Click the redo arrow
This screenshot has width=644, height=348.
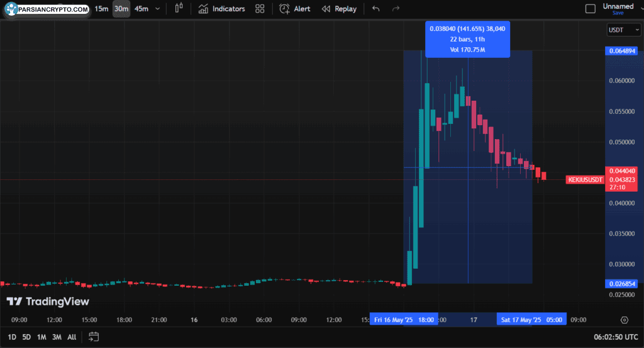[396, 9]
